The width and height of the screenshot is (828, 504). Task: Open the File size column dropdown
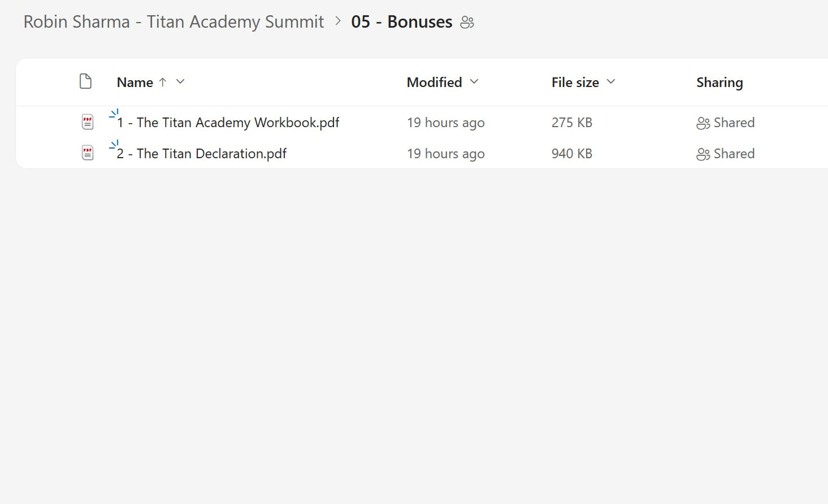[610, 82]
